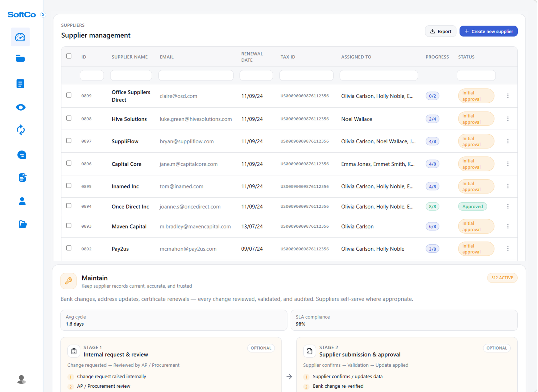538x392 pixels.
Task: Click the folder icon in sidebar
Action: coord(20,58)
